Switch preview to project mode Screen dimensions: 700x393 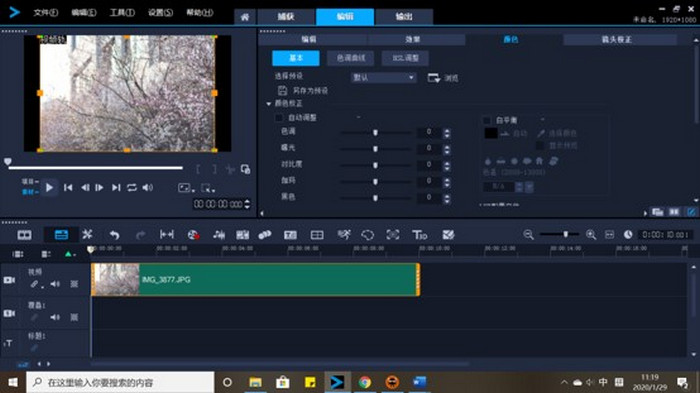click(x=29, y=181)
